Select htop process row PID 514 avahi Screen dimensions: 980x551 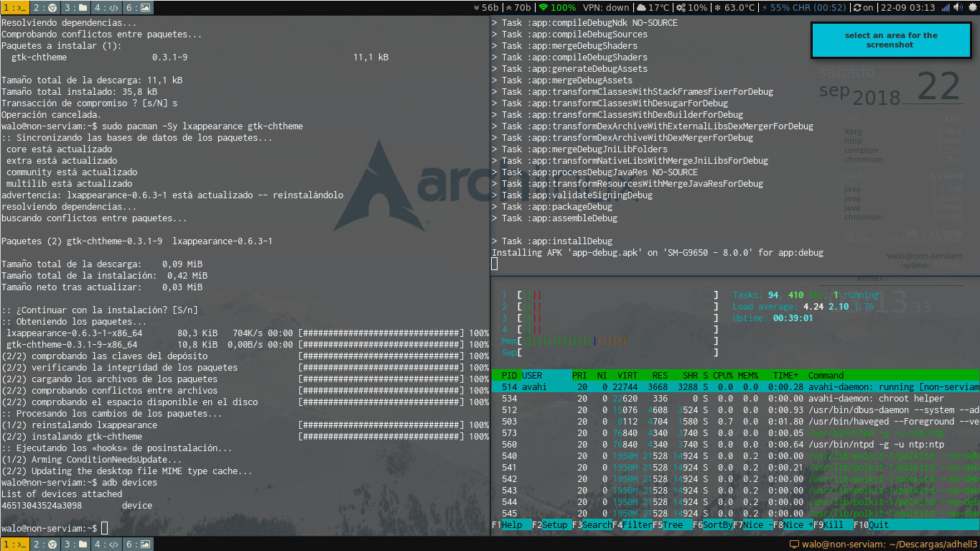[735, 387]
